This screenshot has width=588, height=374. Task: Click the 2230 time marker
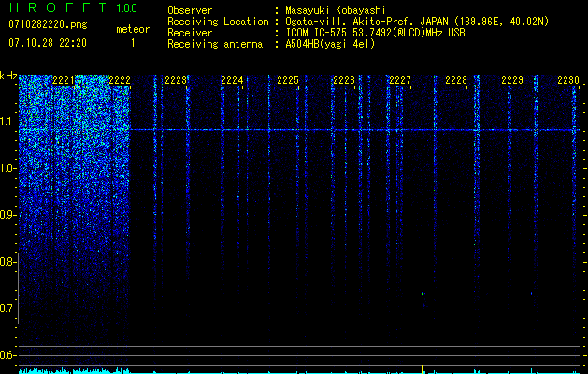[568, 80]
